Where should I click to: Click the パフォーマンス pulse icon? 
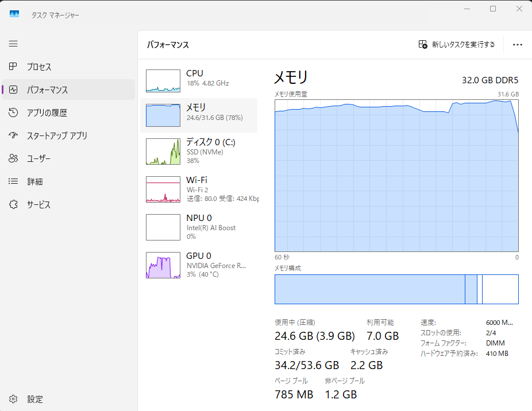point(13,90)
